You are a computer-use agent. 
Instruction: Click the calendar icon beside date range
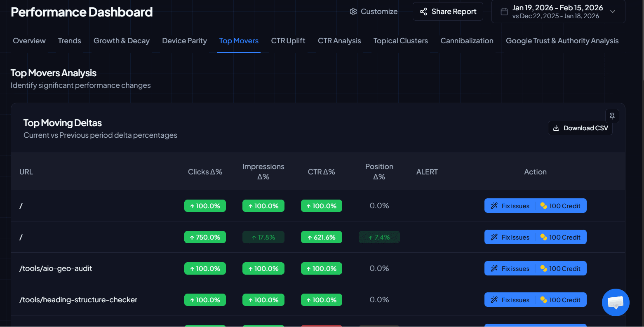(504, 12)
